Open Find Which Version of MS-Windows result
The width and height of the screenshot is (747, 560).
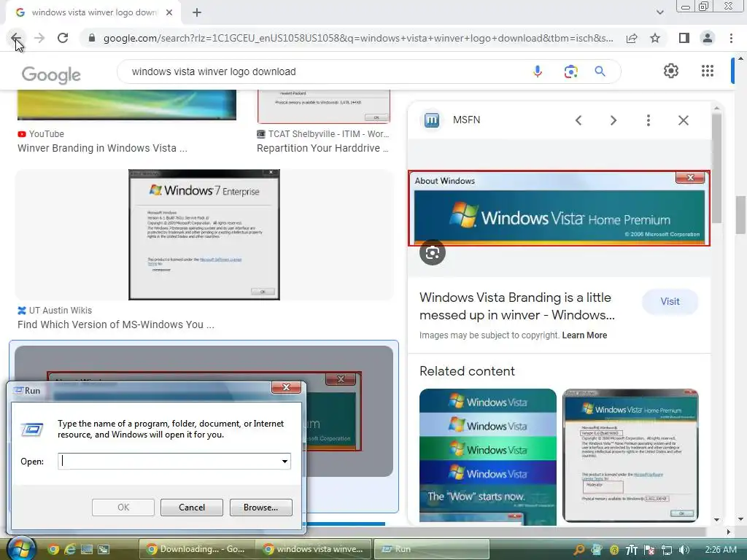[x=116, y=324]
